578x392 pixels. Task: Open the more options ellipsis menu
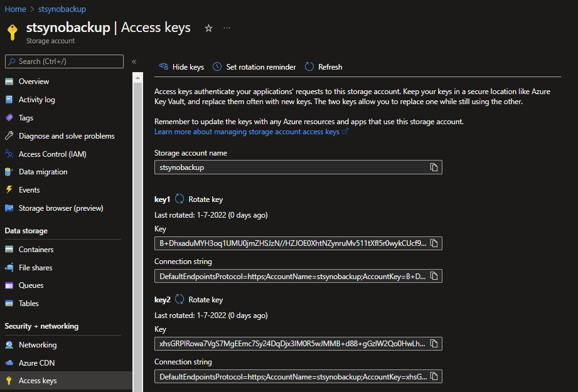[227, 28]
